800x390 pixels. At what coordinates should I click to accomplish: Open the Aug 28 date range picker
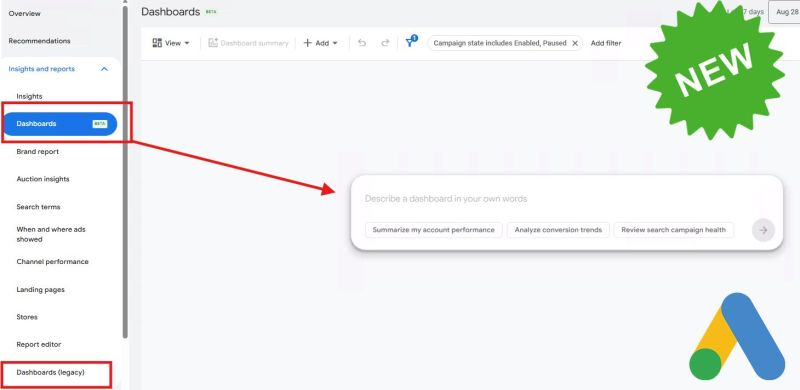click(784, 12)
